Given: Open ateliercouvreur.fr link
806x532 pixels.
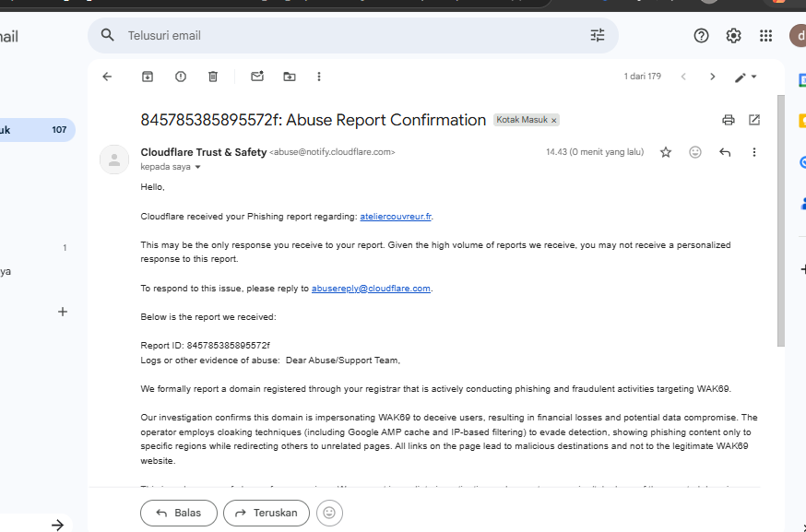Looking at the screenshot, I should coord(396,217).
